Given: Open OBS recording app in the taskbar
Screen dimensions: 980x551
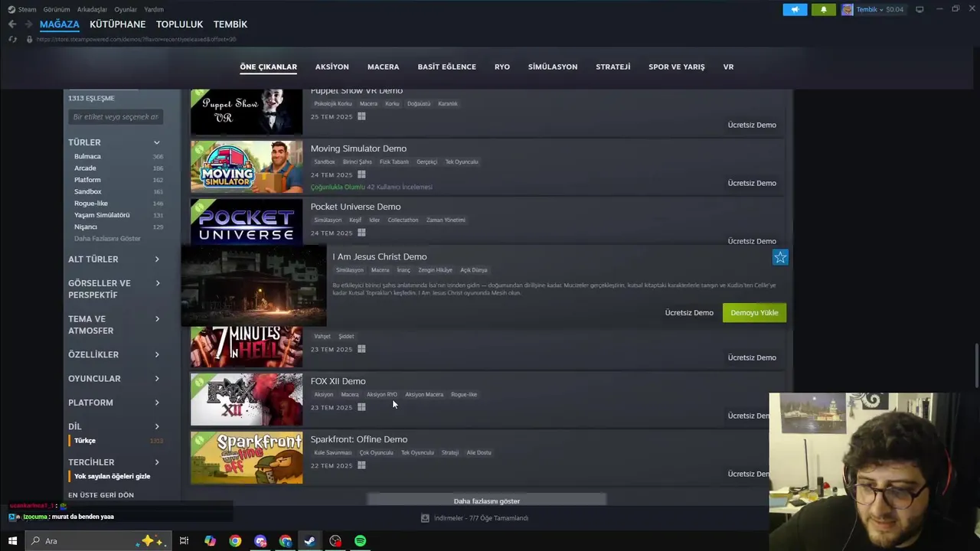Looking at the screenshot, I should [335, 541].
